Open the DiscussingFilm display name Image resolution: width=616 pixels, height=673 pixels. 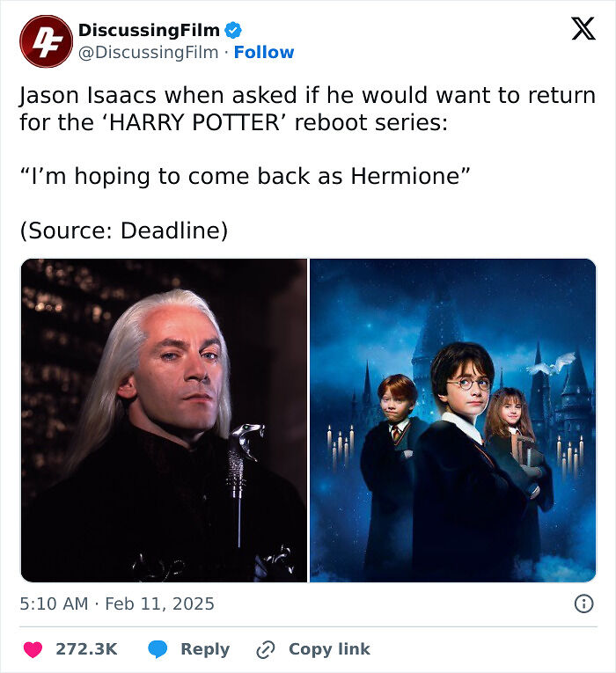pos(149,31)
